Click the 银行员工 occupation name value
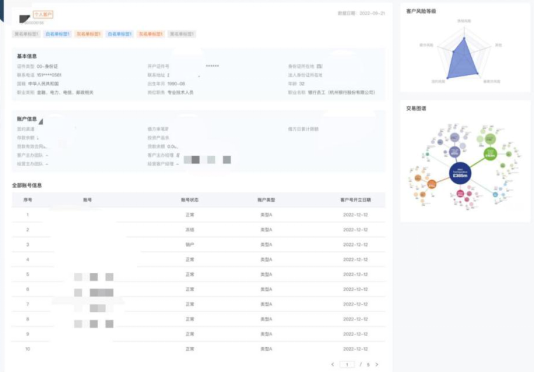This screenshot has height=373, width=534. [x=342, y=93]
